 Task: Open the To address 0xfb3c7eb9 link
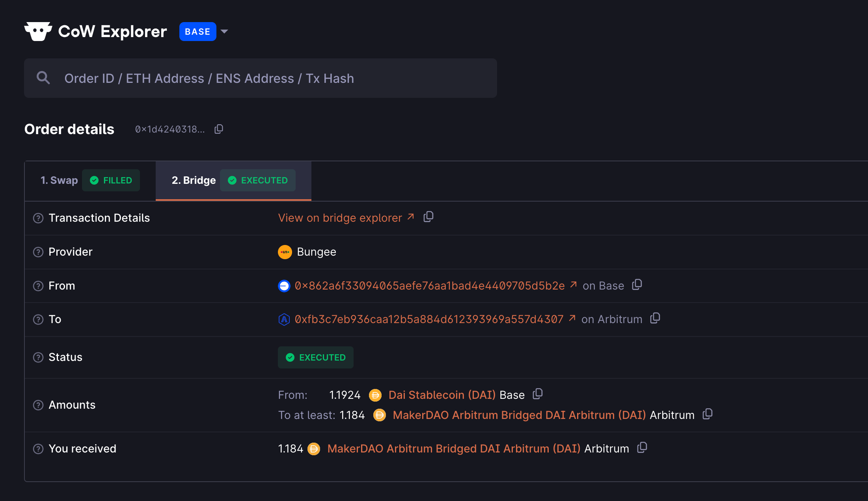click(x=429, y=319)
